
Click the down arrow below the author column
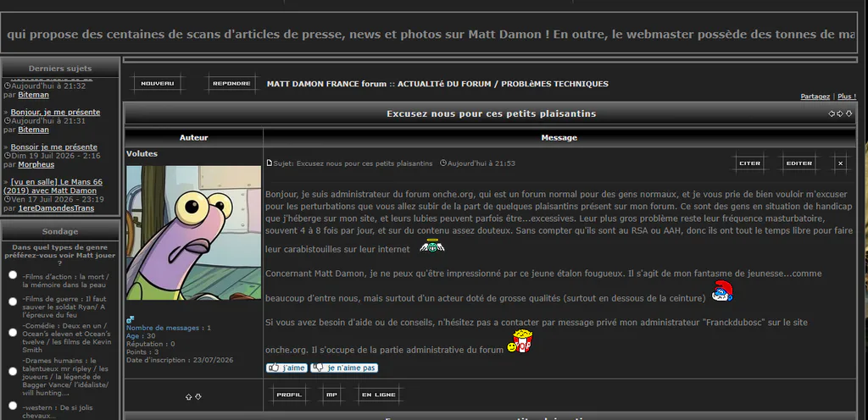pos(198,397)
